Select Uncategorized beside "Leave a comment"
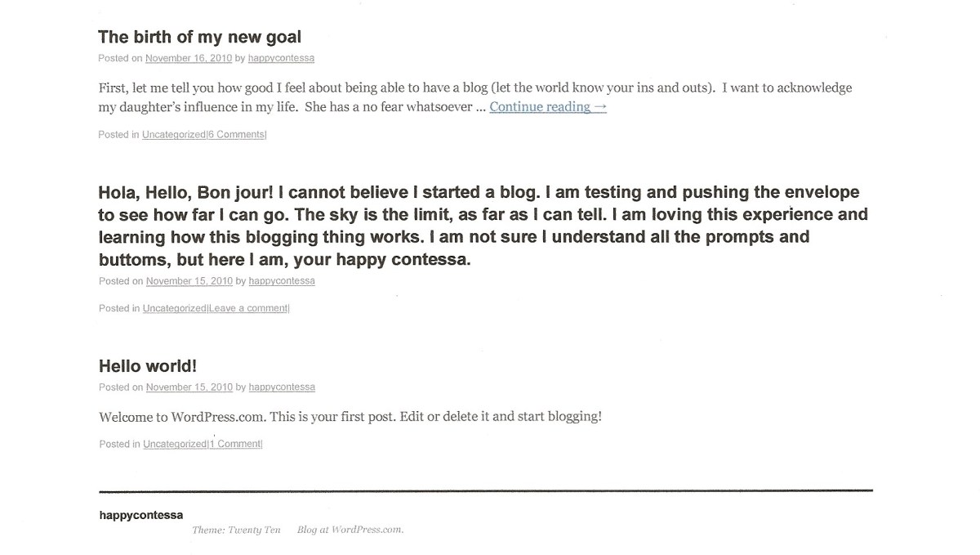 pyautogui.click(x=174, y=308)
